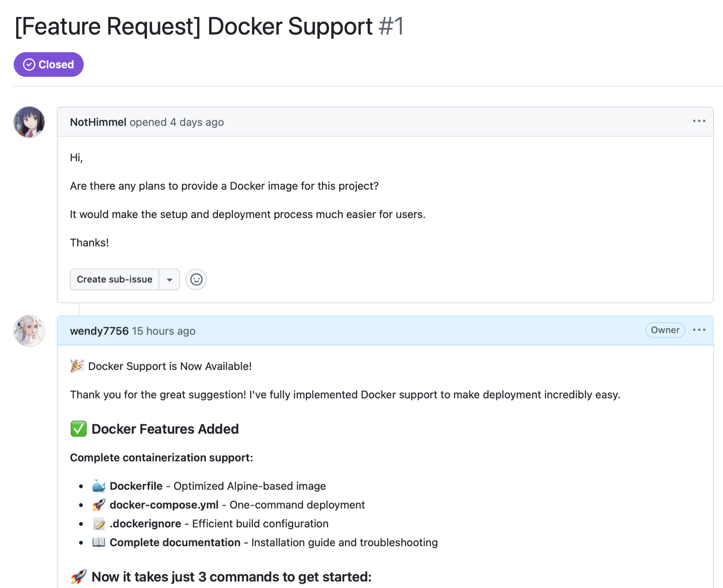Click the 'Are there any plans' sentence
Image resolution: width=723 pixels, height=588 pixels.
224,186
